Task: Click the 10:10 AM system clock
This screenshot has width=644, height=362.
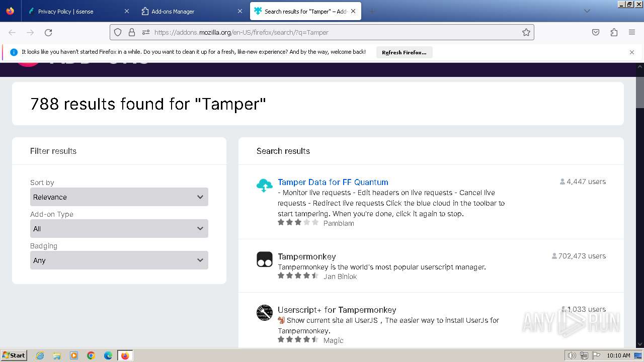Action: [618, 355]
